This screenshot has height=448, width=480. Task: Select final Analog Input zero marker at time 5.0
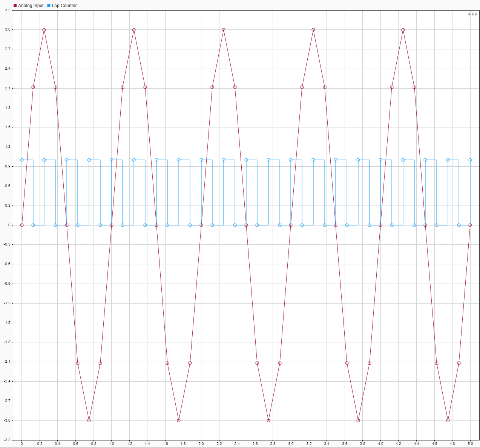coord(470,225)
